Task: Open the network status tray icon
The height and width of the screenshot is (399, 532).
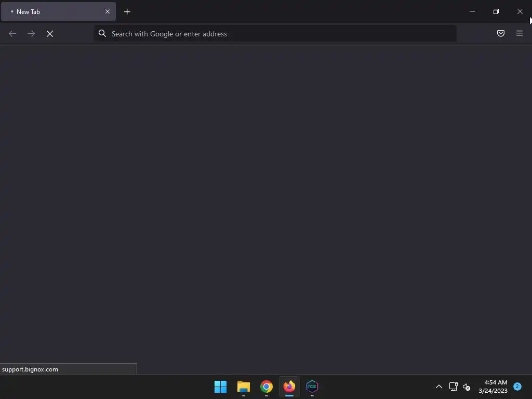Action: [453, 387]
